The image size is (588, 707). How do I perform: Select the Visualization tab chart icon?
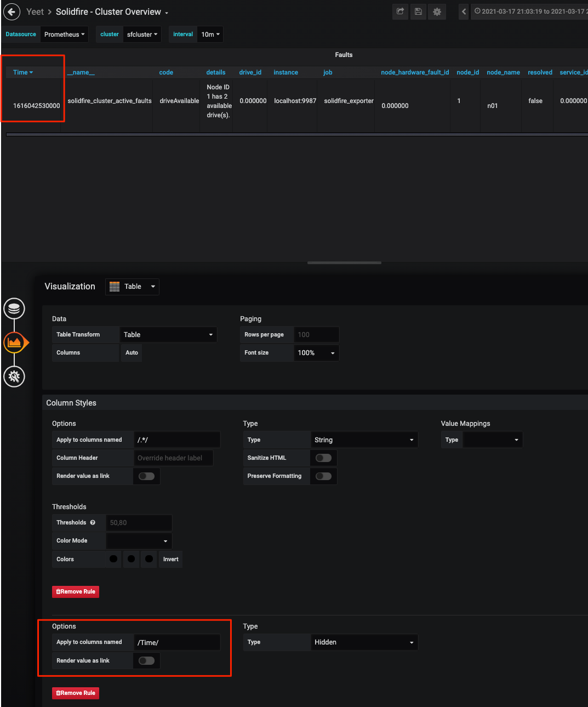[x=14, y=343]
